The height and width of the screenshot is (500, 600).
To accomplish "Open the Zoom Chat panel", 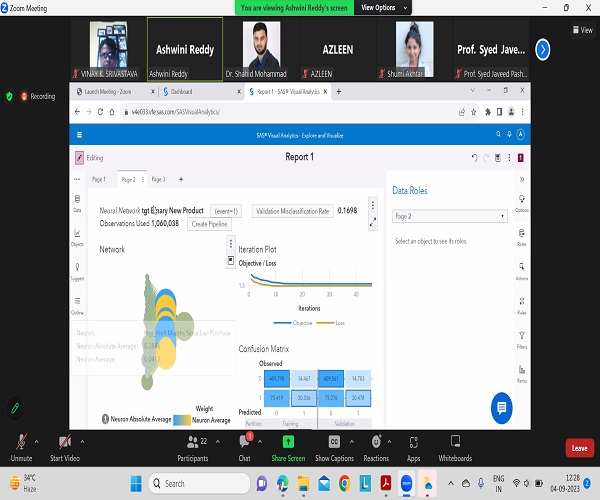I will [245, 448].
